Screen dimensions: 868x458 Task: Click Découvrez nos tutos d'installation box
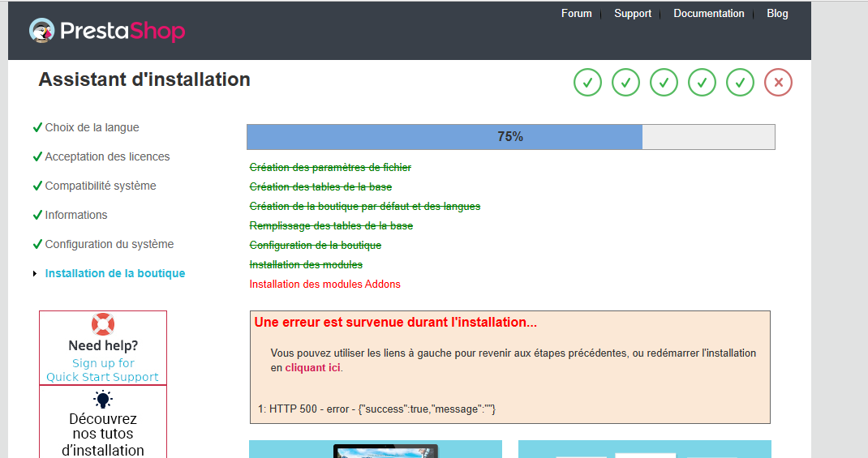(103, 422)
